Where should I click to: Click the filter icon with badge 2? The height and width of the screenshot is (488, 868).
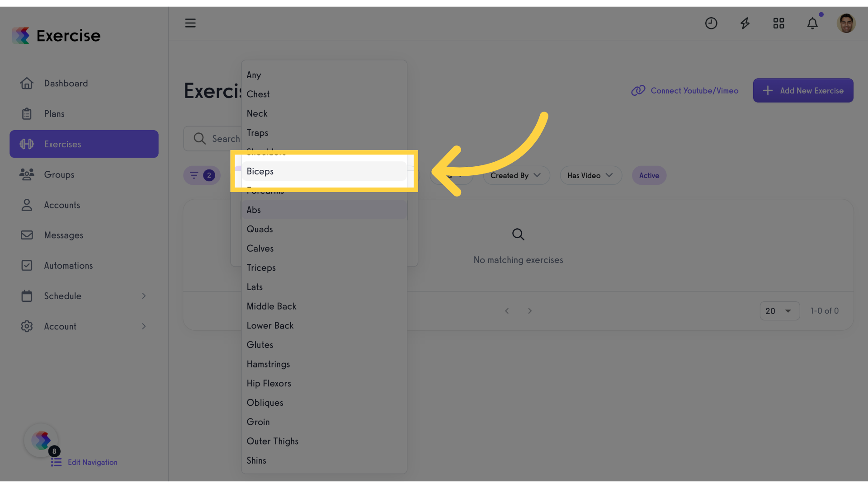[x=202, y=175]
